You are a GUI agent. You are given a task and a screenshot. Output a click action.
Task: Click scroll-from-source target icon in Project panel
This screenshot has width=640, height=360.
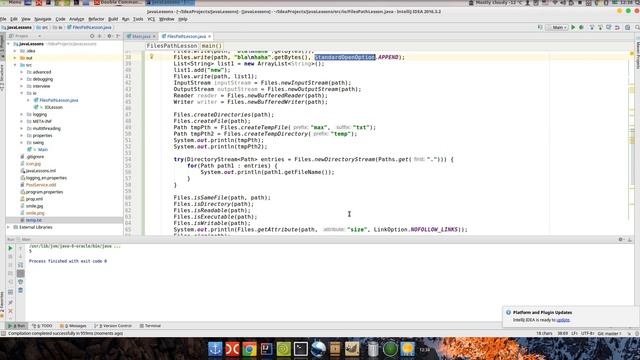point(92,36)
